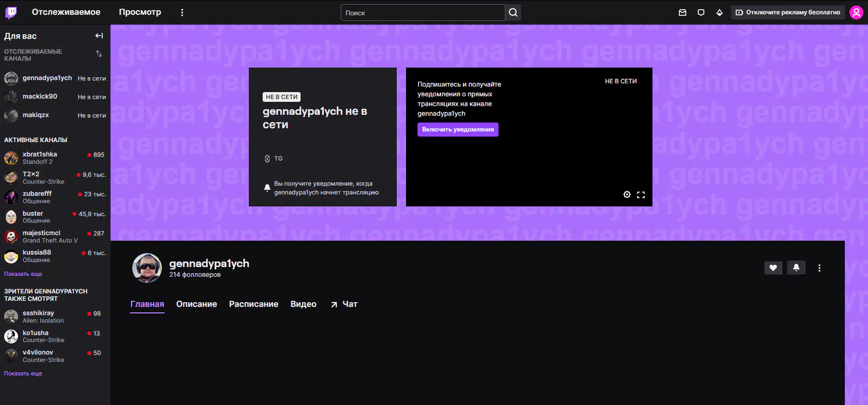Click the bell icon beside notification message
Image resolution: width=868 pixels, height=405 pixels.
click(x=267, y=188)
